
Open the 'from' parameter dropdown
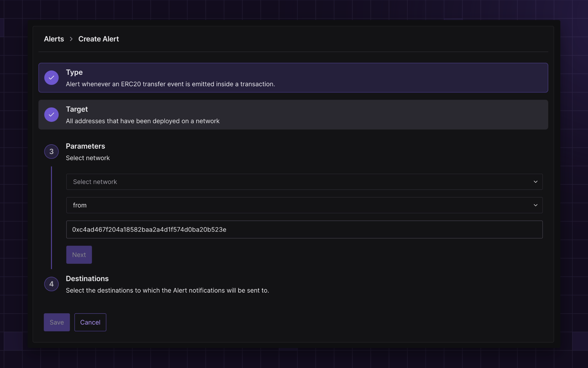(304, 205)
